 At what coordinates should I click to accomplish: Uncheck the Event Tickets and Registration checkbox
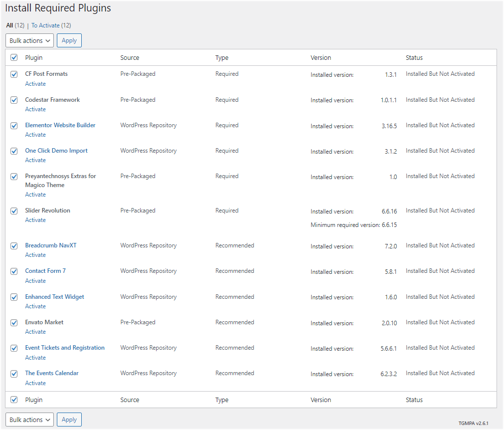(14, 348)
